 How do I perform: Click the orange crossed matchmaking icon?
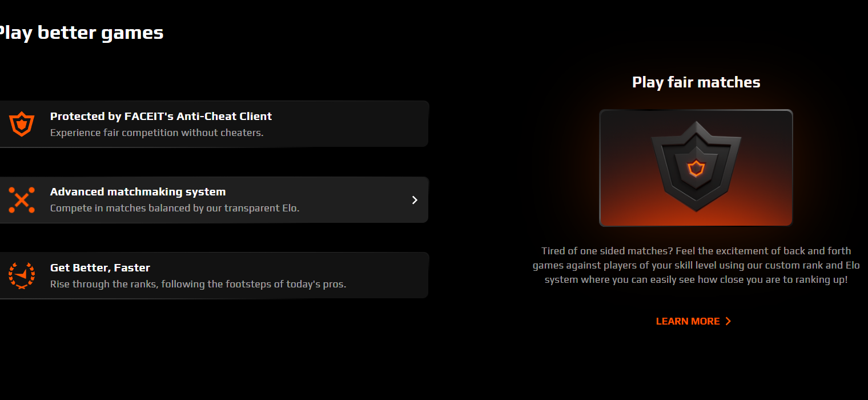22,200
